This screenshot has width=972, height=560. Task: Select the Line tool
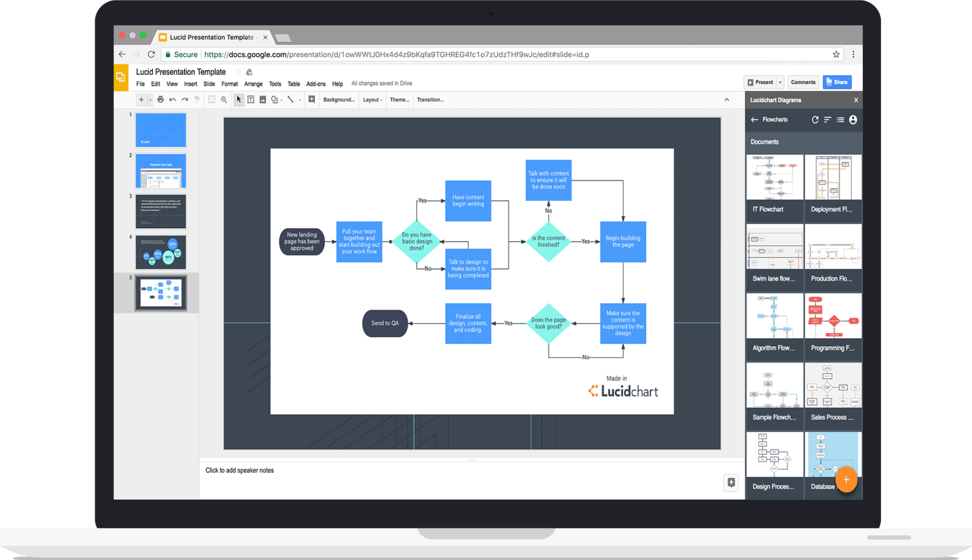(x=290, y=100)
